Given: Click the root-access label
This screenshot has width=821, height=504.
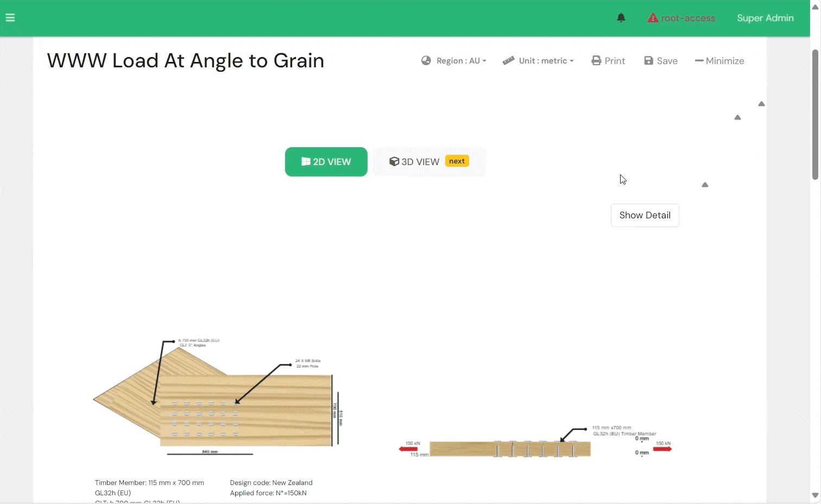Looking at the screenshot, I should click(x=688, y=18).
